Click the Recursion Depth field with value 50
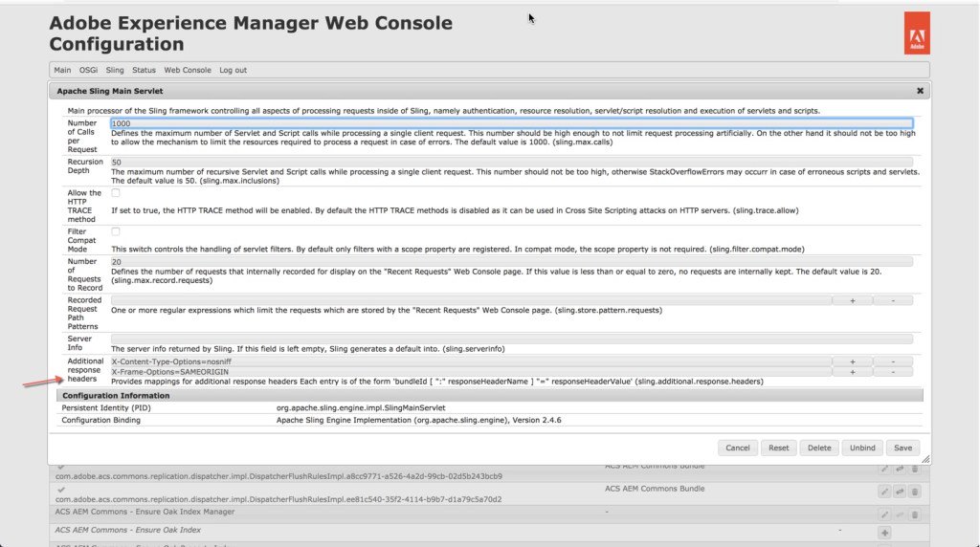 point(512,163)
